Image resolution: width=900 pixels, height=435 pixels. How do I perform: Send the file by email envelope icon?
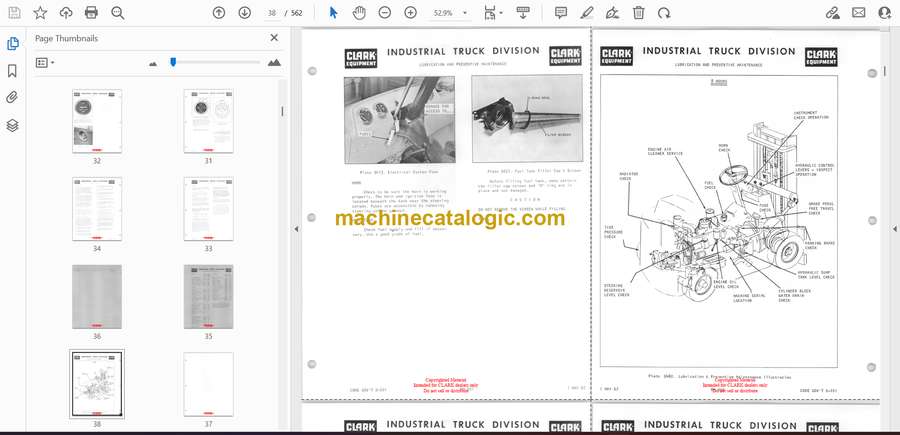click(859, 13)
